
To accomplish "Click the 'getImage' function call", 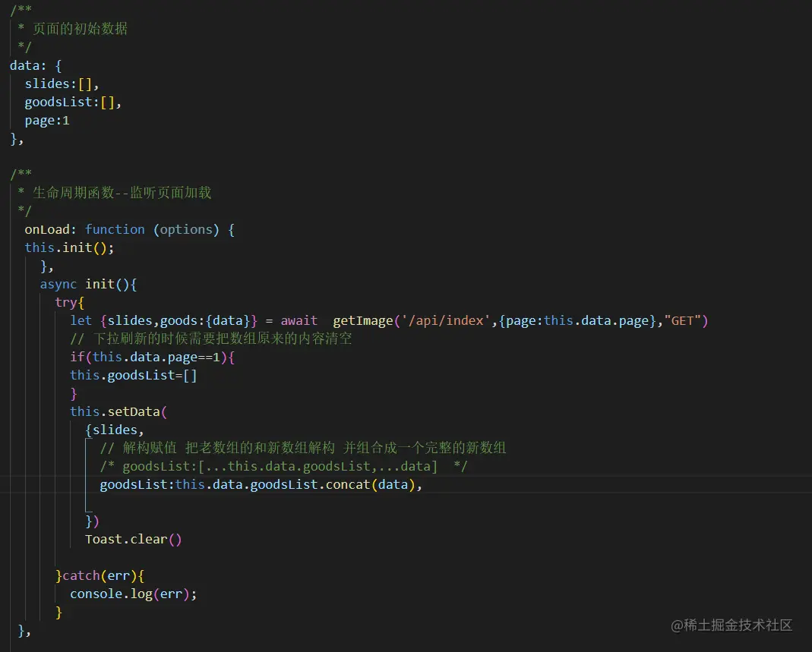I will coord(363,321).
